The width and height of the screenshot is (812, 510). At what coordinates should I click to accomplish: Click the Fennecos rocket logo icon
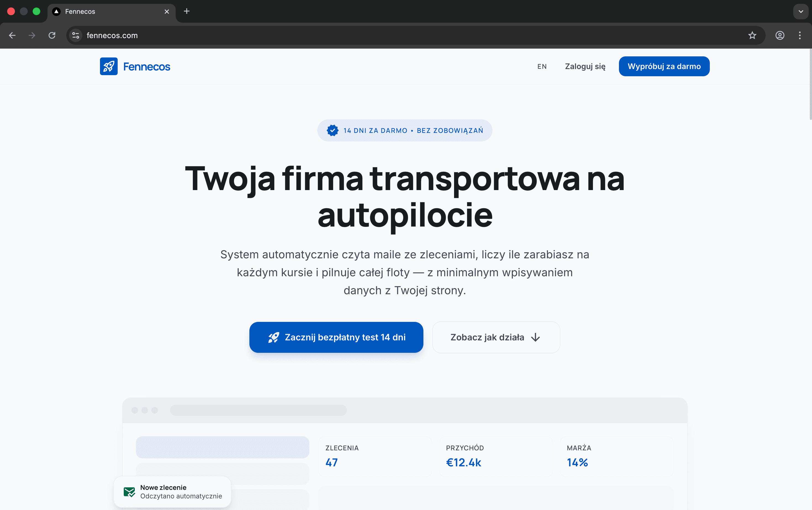(x=109, y=67)
